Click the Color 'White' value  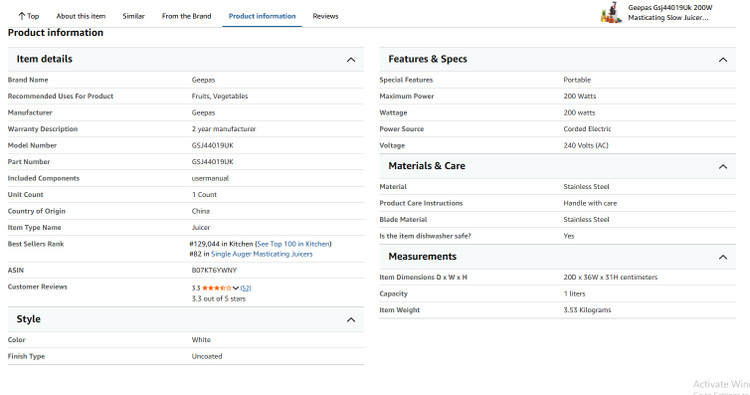coord(201,340)
